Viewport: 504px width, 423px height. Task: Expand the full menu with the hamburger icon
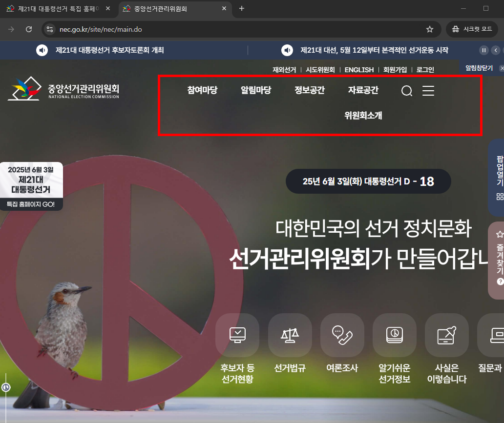pyautogui.click(x=428, y=91)
